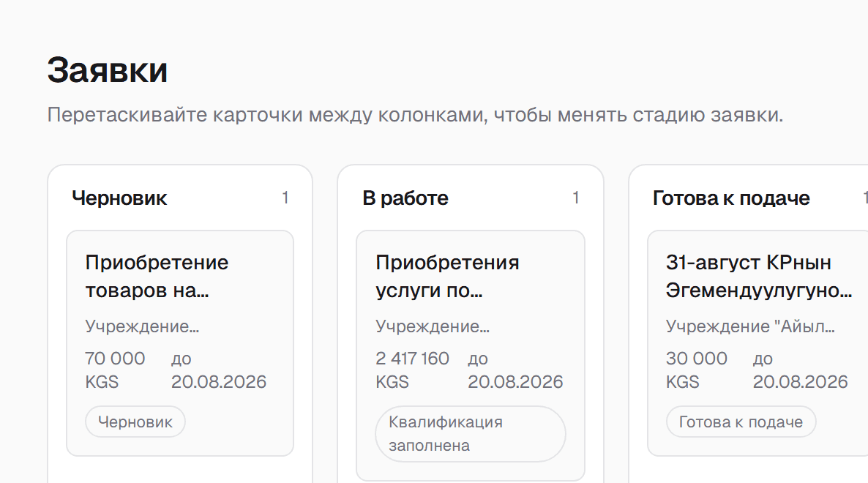The height and width of the screenshot is (483, 868).
Task: Click the deadline date in the Готова к подаче card
Action: 801,370
